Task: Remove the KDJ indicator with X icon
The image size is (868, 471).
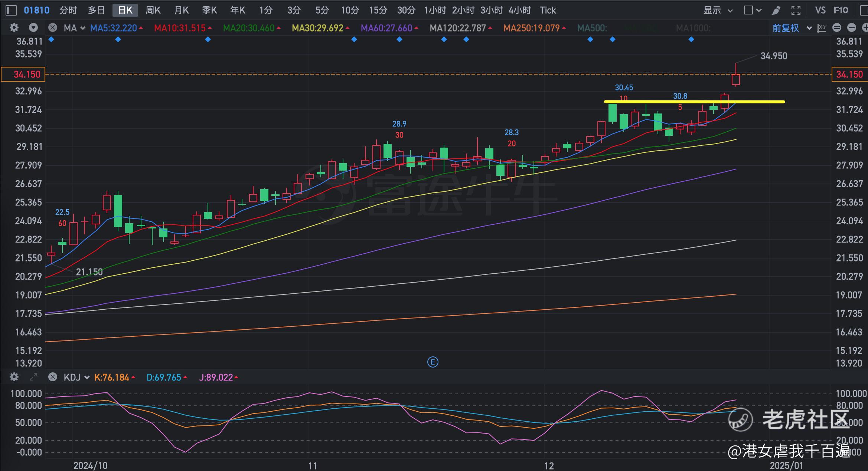Action: click(53, 377)
